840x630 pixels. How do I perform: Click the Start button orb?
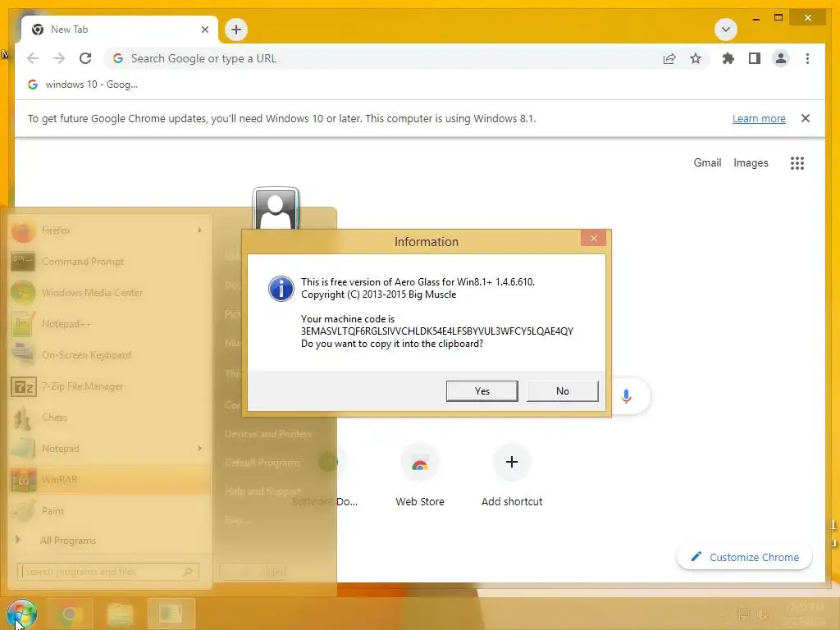tap(21, 614)
